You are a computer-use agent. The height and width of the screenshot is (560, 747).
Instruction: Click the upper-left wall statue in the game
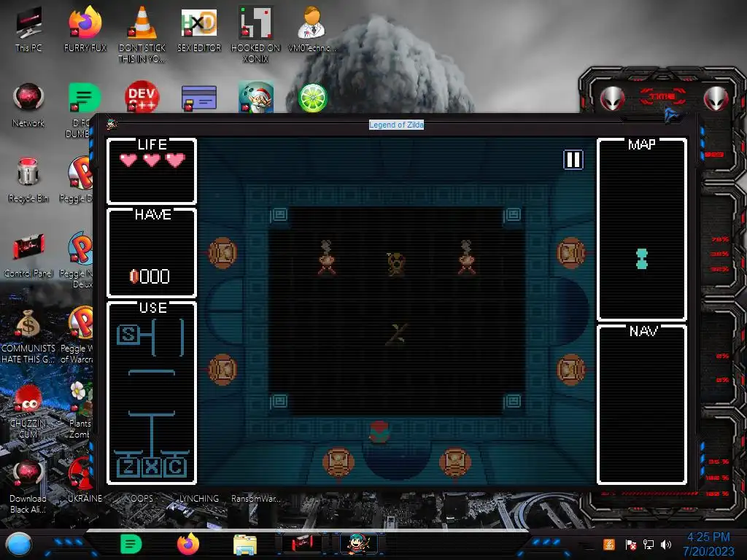click(x=222, y=253)
